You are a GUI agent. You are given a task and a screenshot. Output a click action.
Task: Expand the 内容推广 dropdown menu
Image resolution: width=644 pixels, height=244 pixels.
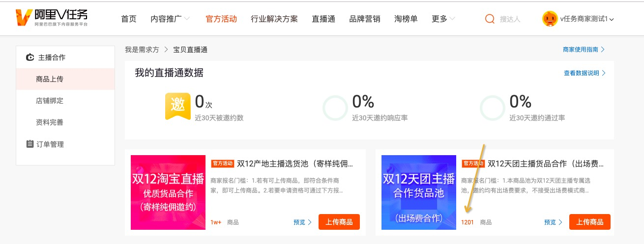coord(170,19)
